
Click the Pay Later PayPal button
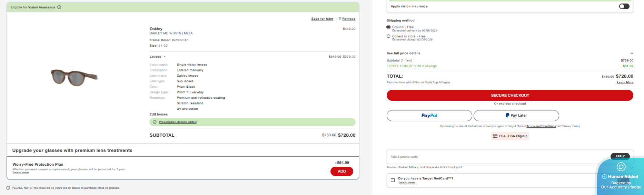[x=516, y=116]
